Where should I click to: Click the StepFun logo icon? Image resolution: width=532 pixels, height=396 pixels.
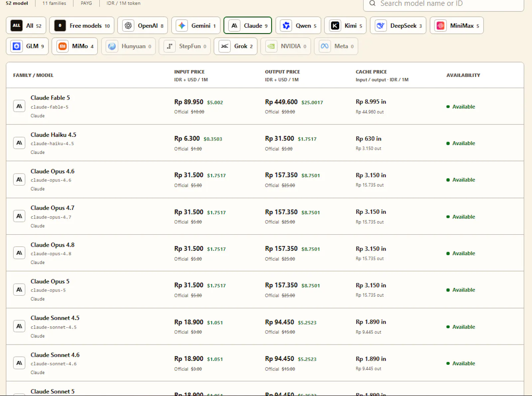click(x=170, y=46)
